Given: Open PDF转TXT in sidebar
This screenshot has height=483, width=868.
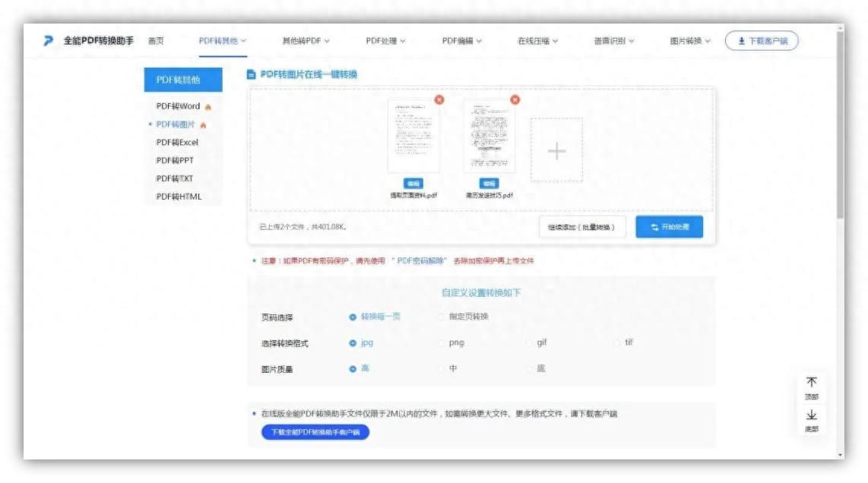Looking at the screenshot, I should coord(174,178).
